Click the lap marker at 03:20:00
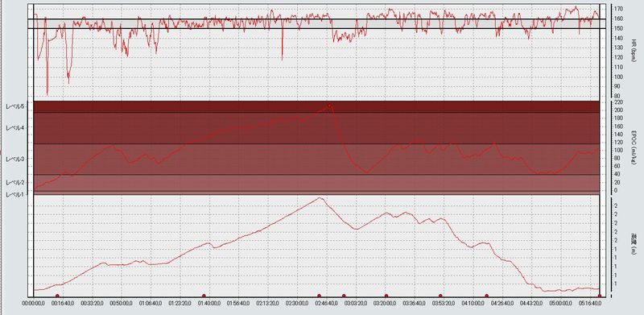The width and height of the screenshot is (644, 315). pos(386,296)
